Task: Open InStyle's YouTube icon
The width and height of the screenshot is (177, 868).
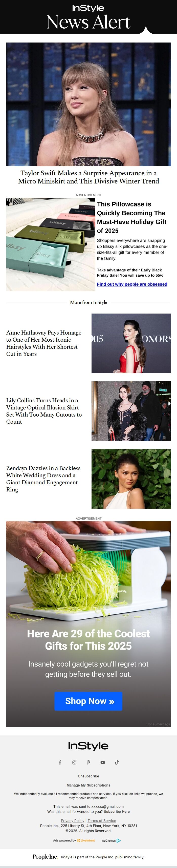Action: point(103,762)
